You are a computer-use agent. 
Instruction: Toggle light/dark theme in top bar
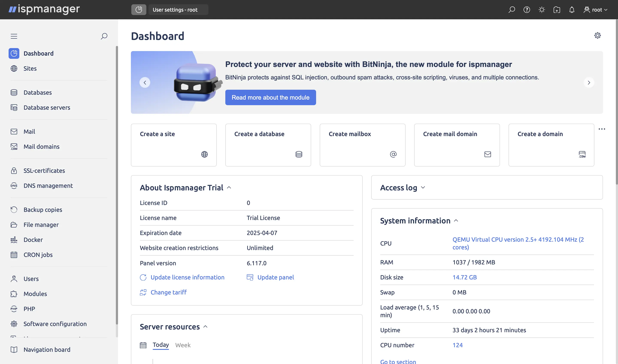[x=542, y=10]
